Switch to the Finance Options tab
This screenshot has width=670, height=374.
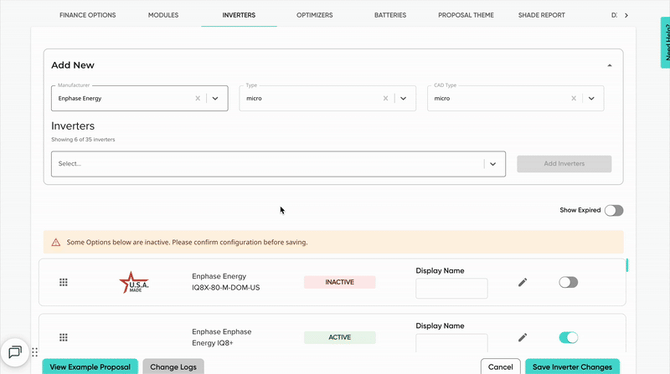88,15
